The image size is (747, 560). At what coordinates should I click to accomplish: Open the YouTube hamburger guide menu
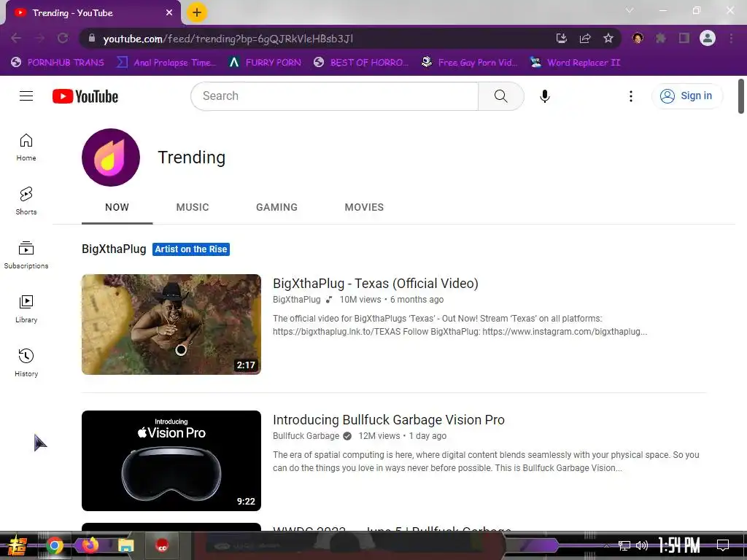pos(26,96)
